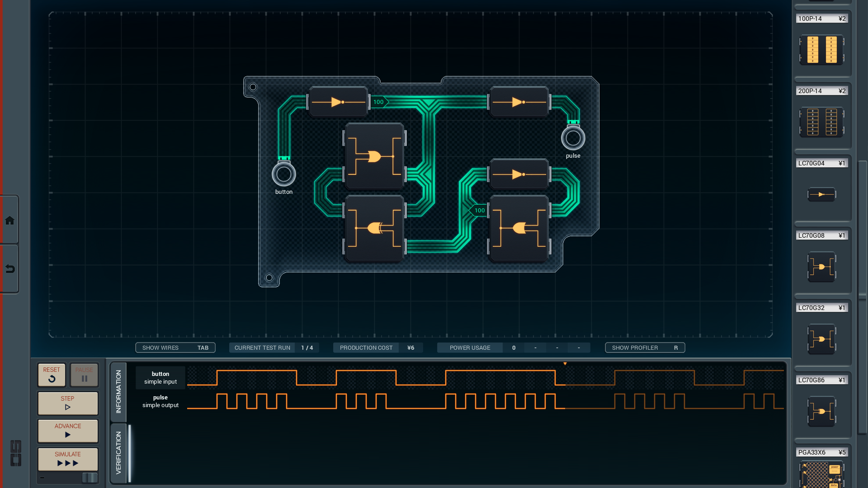Select the 200P-14 connector part
Screen dimensions: 868x488
821,122
